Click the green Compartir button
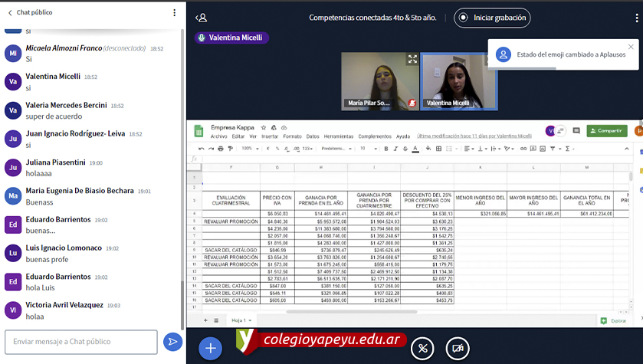The height and width of the screenshot is (364, 643). [606, 131]
